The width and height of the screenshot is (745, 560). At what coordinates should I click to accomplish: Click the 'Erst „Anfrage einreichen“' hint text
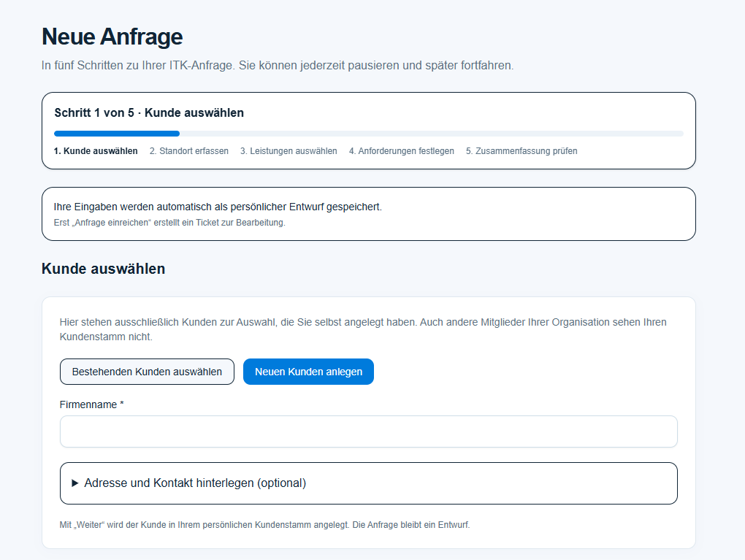pyautogui.click(x=169, y=222)
